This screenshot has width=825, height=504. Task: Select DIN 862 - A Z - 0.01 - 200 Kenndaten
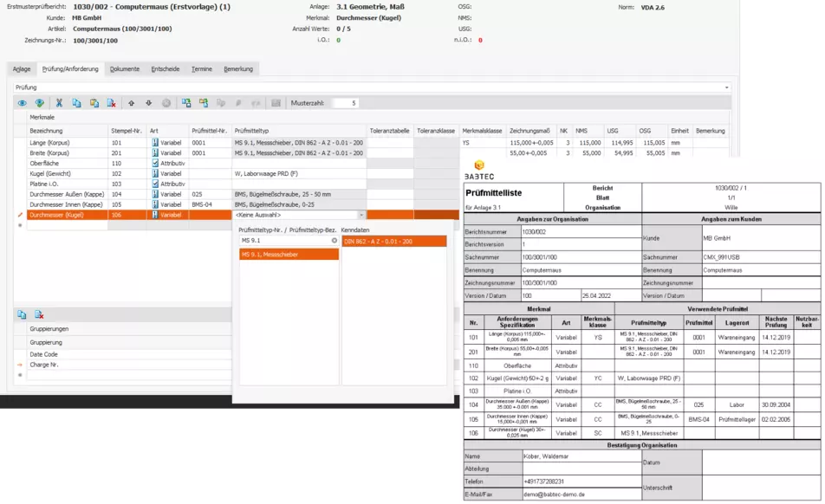point(394,242)
